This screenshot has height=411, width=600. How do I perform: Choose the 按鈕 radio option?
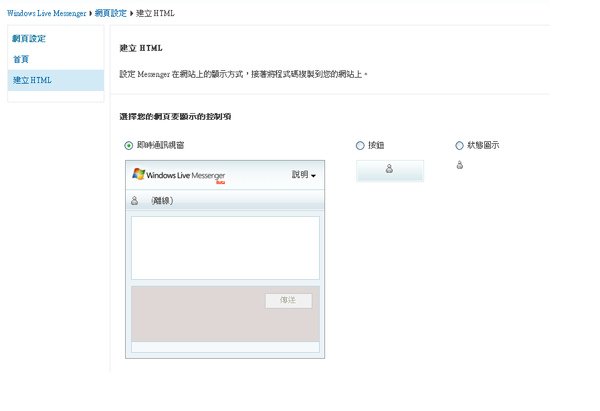click(x=360, y=145)
